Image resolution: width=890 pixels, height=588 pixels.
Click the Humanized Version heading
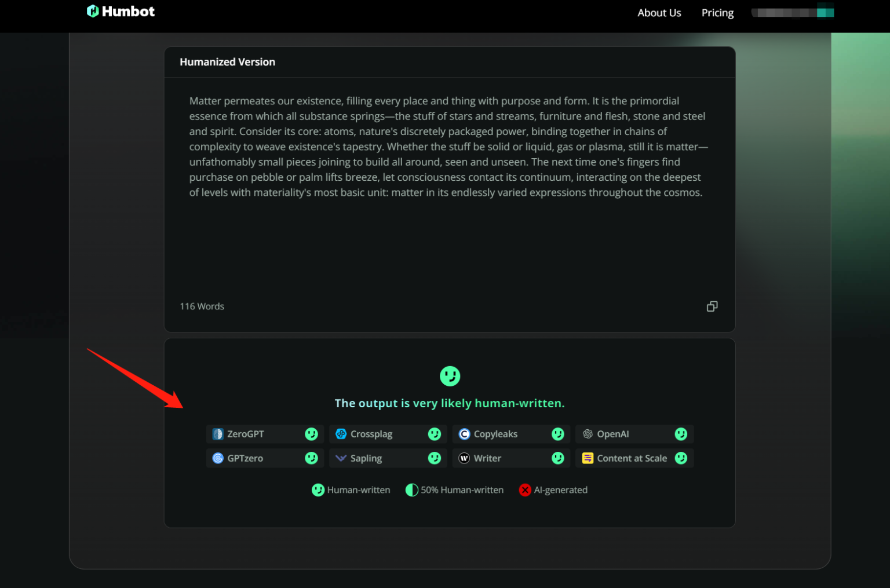[227, 62]
